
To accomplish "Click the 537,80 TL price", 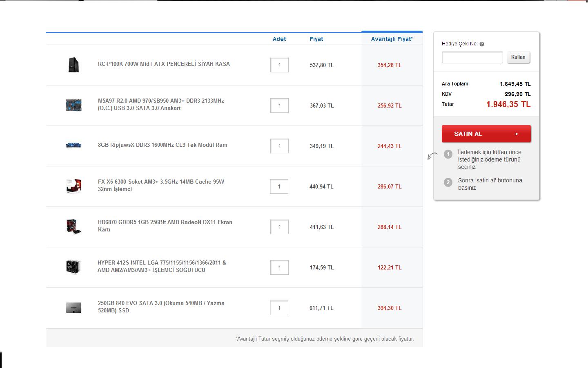I will tap(322, 65).
